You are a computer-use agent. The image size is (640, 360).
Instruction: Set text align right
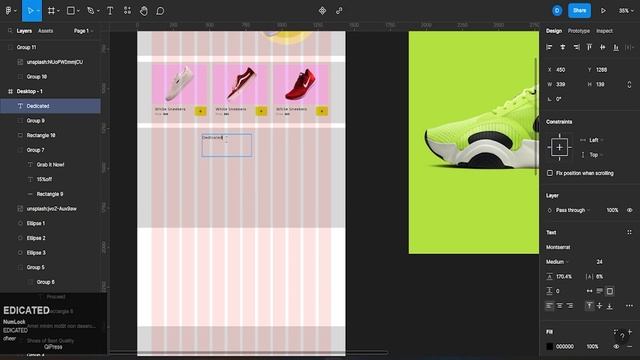pyautogui.click(x=570, y=306)
